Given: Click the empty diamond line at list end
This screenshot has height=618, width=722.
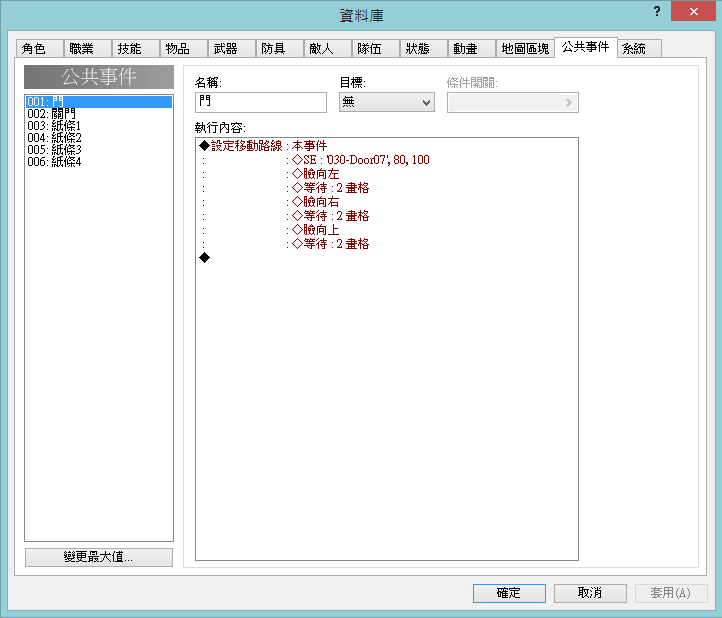Looking at the screenshot, I should 205,258.
